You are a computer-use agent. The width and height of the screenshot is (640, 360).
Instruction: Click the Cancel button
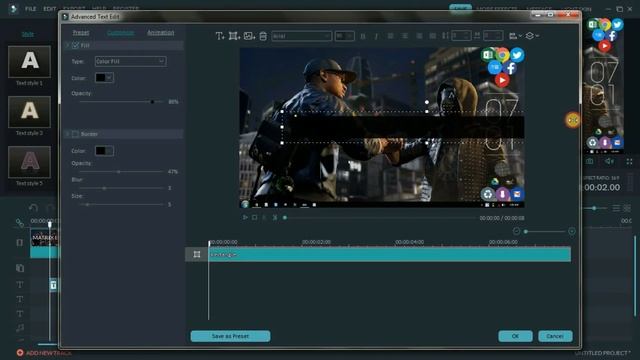(x=555, y=336)
